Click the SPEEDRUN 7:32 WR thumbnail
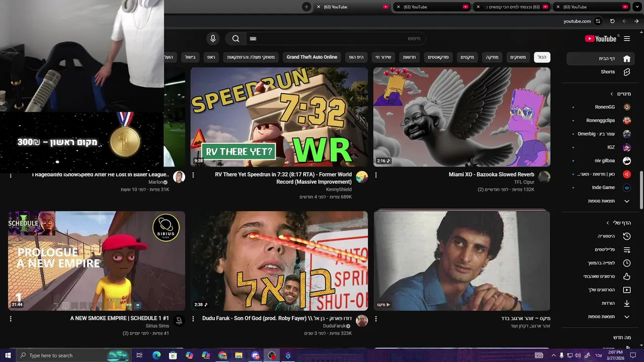Screen dimensions: 644x362 click(279, 117)
